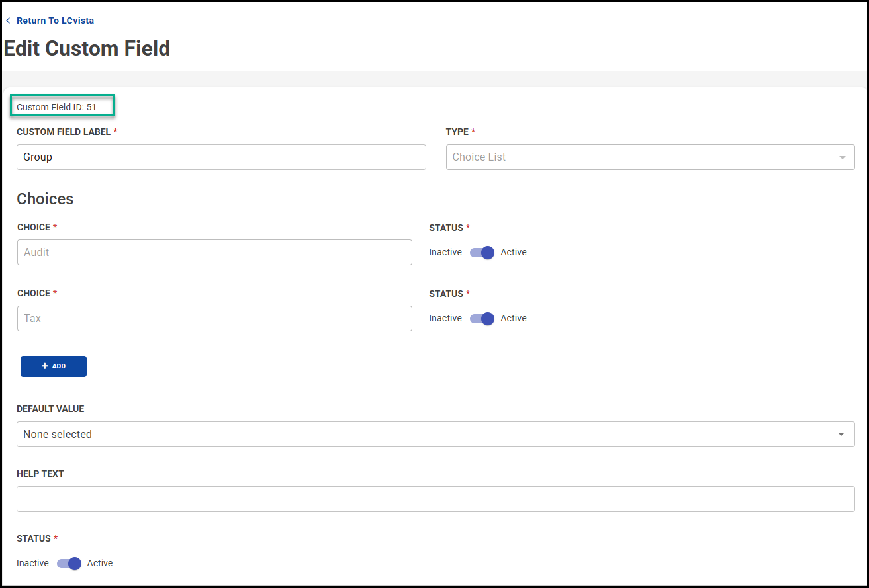Click the Audit choice text field

[214, 253]
